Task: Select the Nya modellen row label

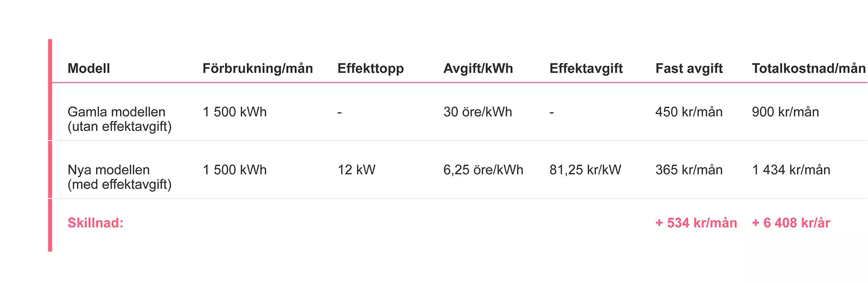Action: [119, 177]
